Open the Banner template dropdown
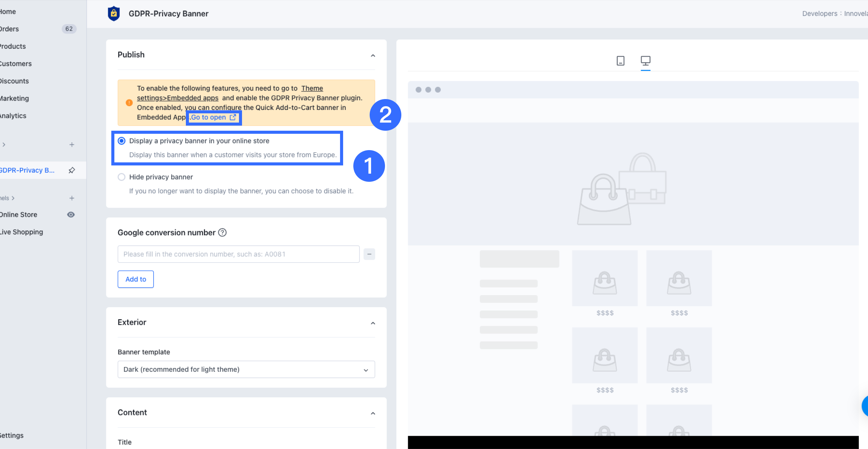 coord(246,369)
